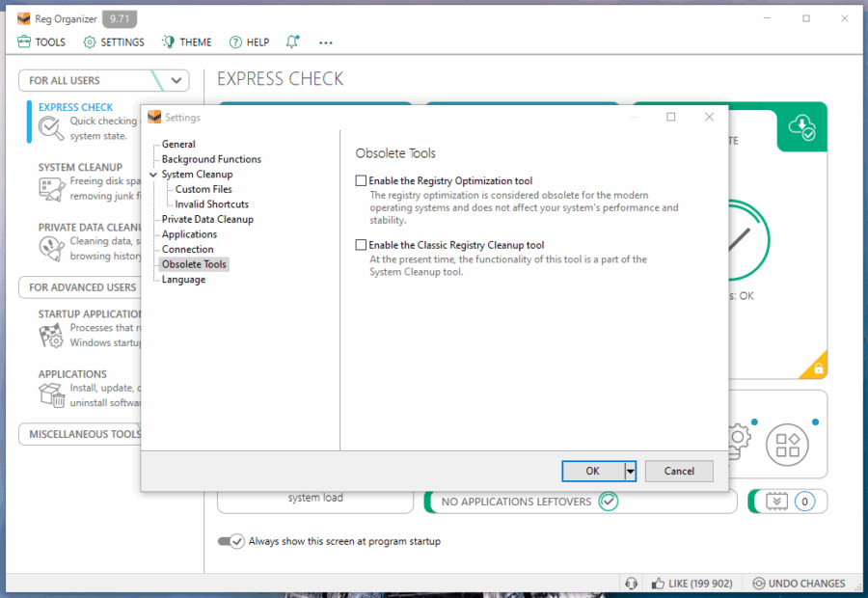868x598 pixels.
Task: Click the notification bell icon
Action: pyautogui.click(x=292, y=41)
